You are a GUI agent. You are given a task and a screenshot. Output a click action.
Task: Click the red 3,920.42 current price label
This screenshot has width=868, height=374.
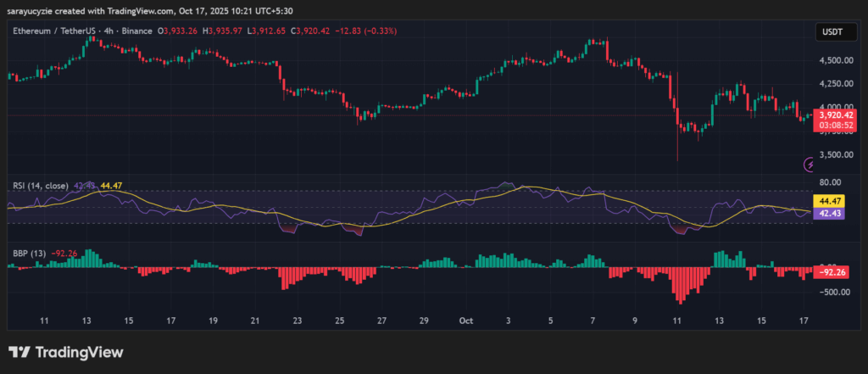(831, 116)
